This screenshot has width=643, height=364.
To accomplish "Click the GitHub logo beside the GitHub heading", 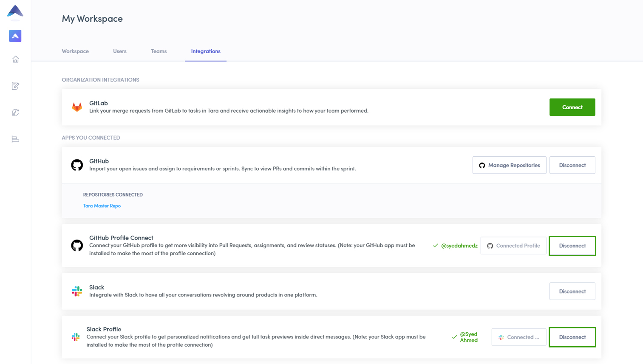I will pyautogui.click(x=77, y=165).
